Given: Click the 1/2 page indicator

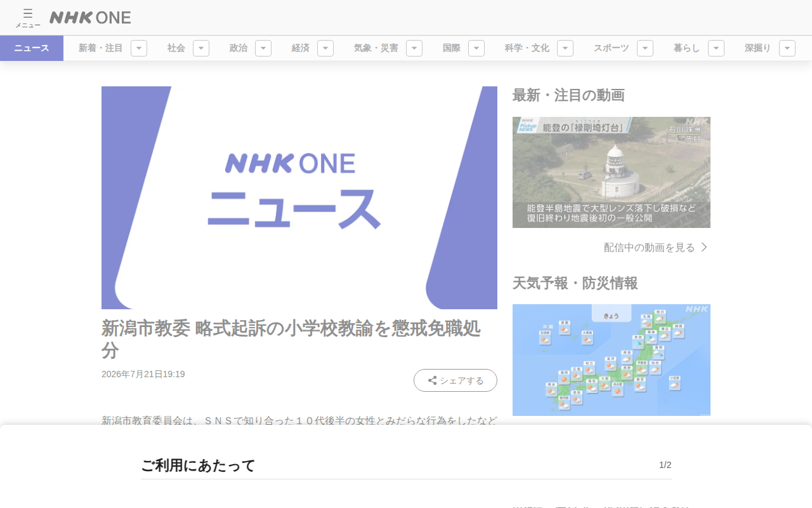Looking at the screenshot, I should point(665,465).
